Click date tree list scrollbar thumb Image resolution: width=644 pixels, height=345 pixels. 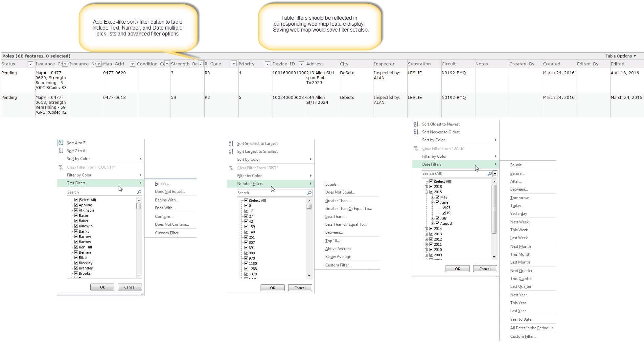(494, 209)
